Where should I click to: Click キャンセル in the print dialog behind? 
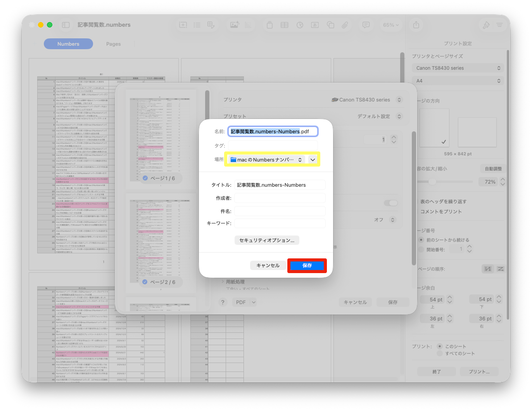coord(355,302)
